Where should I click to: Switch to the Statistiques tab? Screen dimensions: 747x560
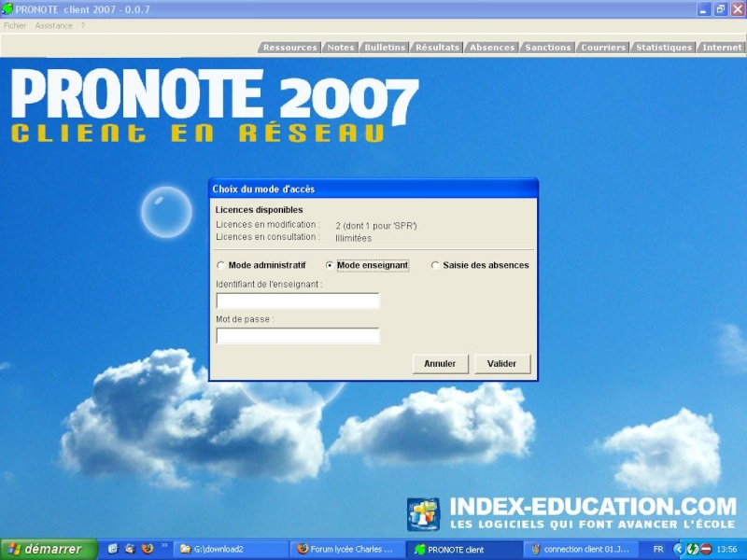click(664, 48)
